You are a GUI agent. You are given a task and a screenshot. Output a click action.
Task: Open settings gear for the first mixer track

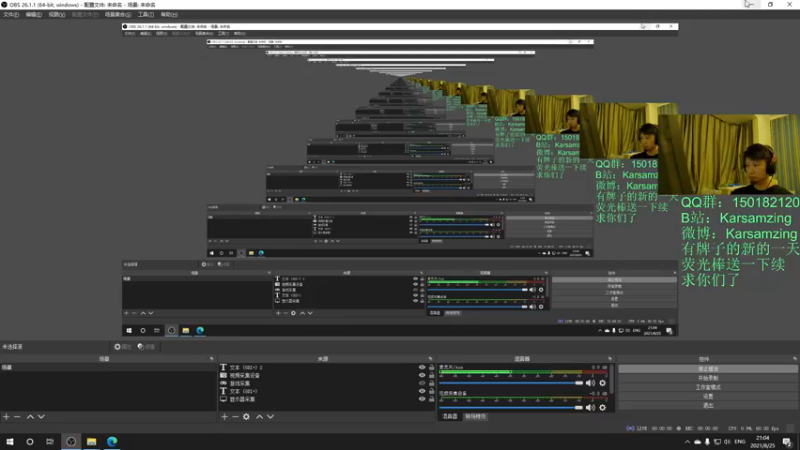coord(603,383)
